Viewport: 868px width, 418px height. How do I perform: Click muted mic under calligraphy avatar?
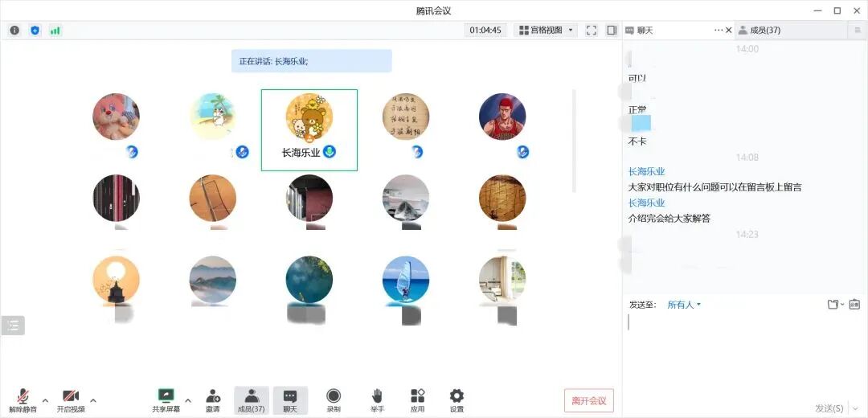click(x=417, y=152)
